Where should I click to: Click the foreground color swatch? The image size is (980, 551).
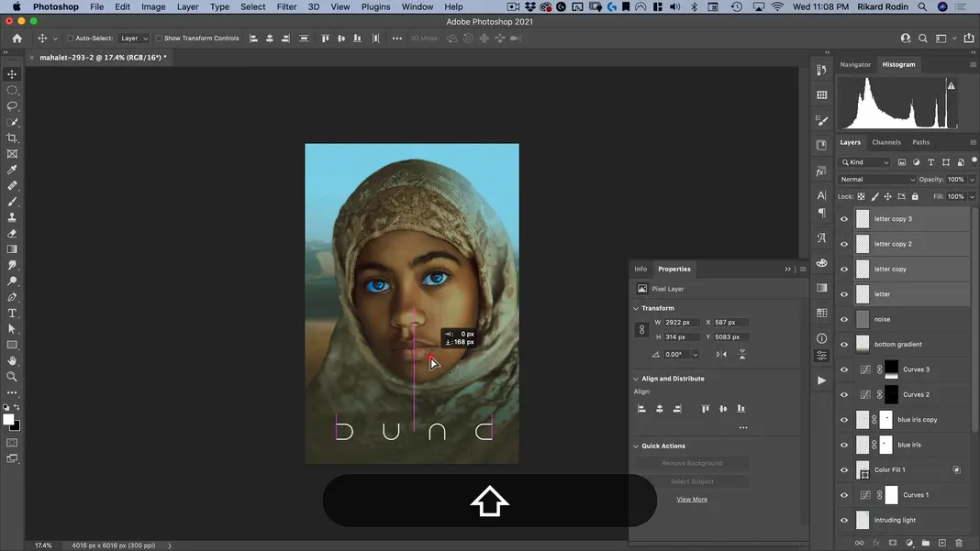coord(8,420)
